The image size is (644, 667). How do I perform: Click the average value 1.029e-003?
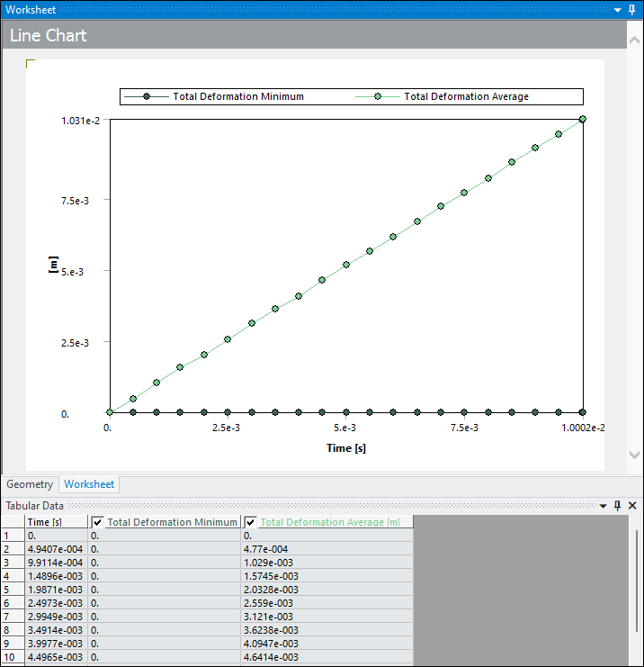coord(326,563)
